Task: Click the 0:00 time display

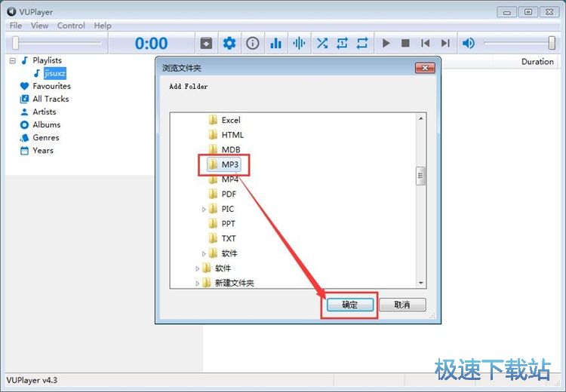Action: (151, 43)
